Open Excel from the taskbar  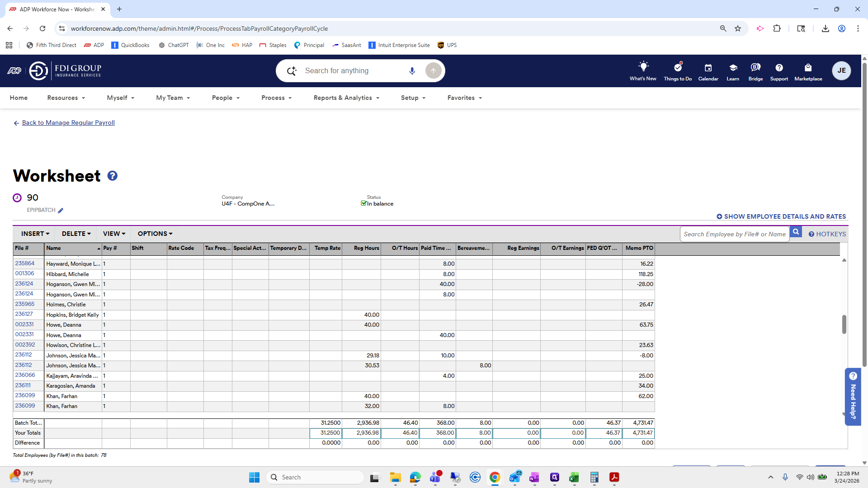pyautogui.click(x=574, y=478)
